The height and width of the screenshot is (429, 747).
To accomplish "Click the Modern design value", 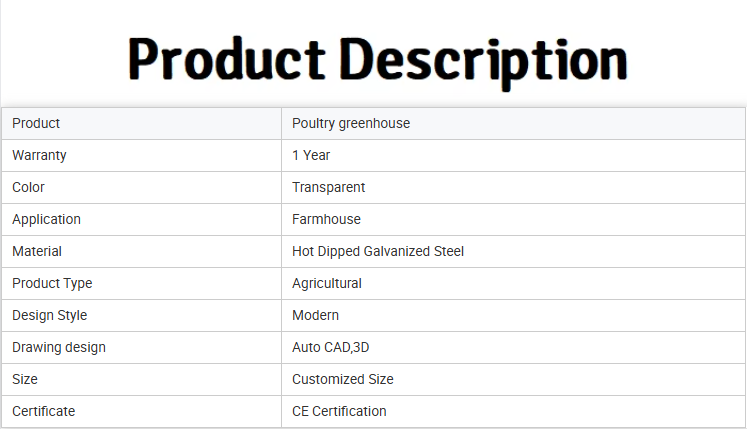I will pyautogui.click(x=315, y=315).
